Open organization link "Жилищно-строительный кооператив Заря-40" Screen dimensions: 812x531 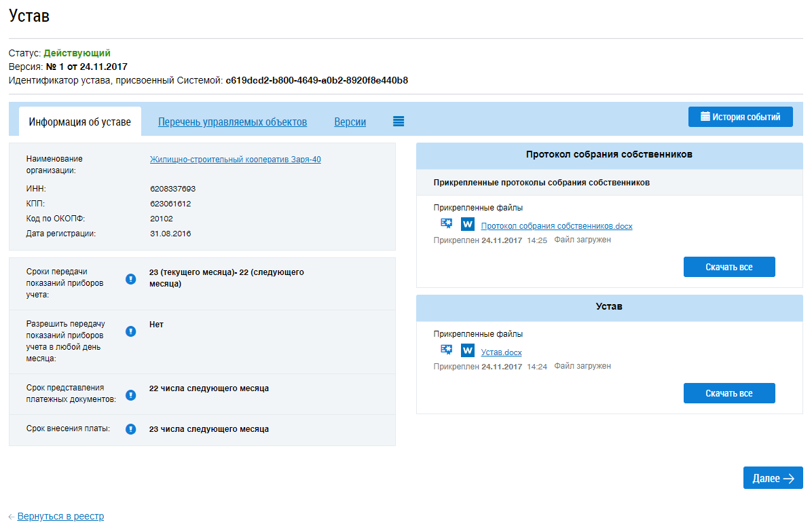235,160
